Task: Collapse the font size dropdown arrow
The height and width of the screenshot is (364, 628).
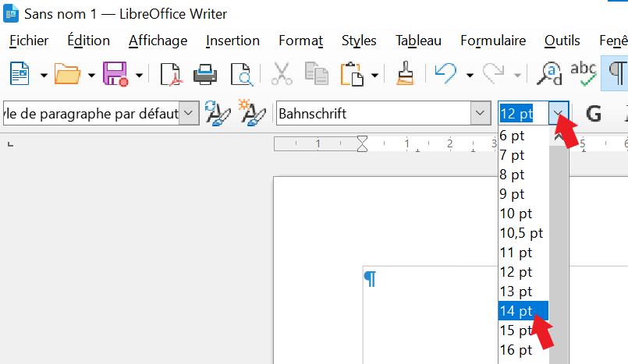Action: pyautogui.click(x=558, y=114)
